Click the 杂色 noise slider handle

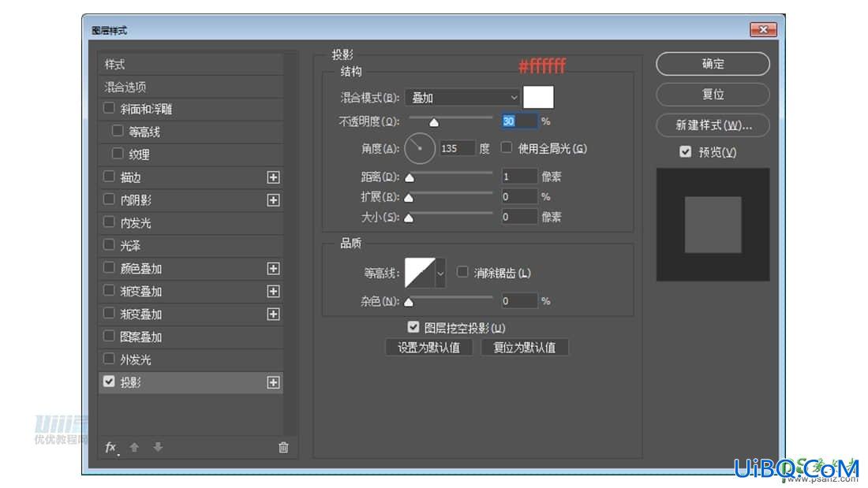point(409,302)
